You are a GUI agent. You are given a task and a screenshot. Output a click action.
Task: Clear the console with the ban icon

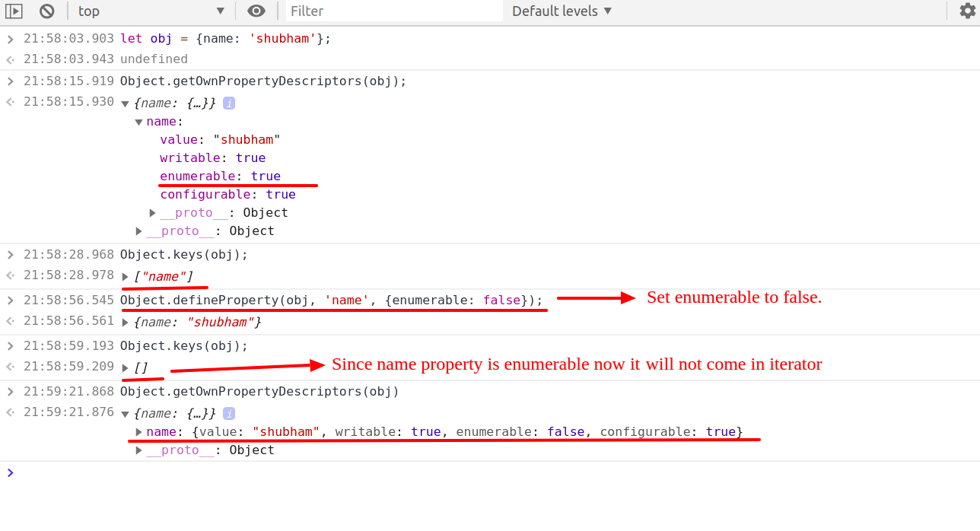click(x=47, y=11)
